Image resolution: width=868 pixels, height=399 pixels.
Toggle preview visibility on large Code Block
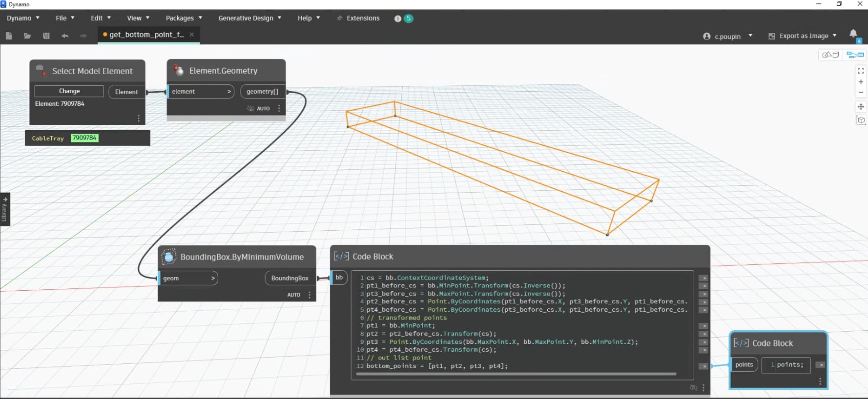coord(693,388)
